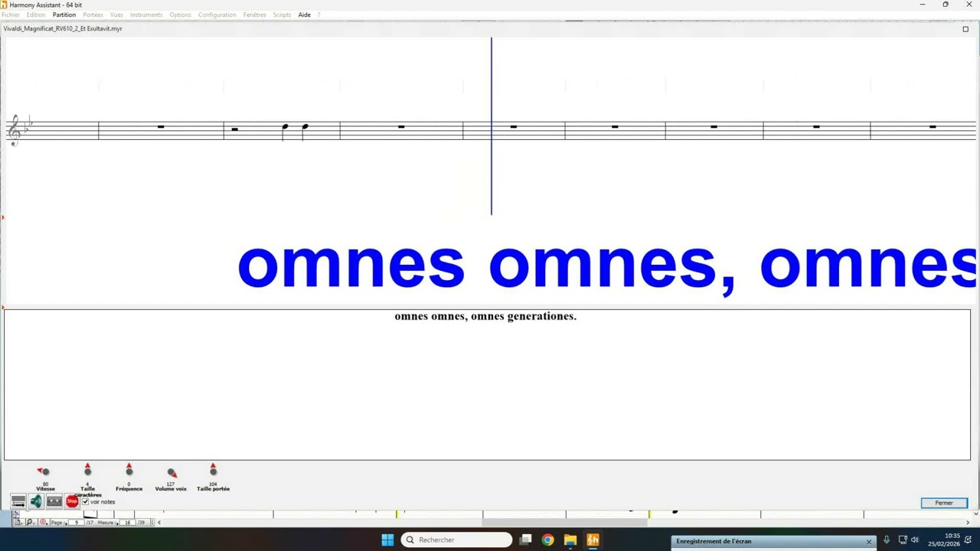The height and width of the screenshot is (551, 980).
Task: Open the Page dropdown label
Action: (58, 523)
